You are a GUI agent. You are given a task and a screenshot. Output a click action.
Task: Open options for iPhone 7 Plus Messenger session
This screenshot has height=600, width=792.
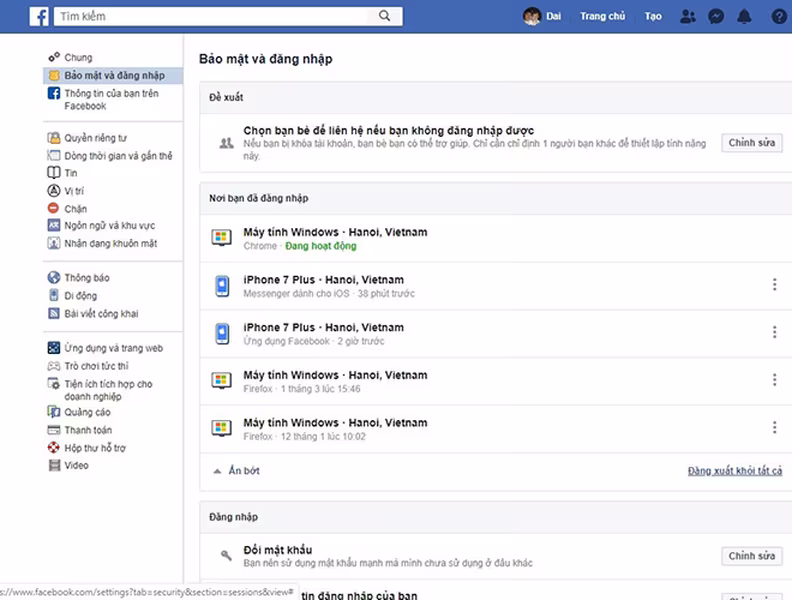(x=774, y=285)
